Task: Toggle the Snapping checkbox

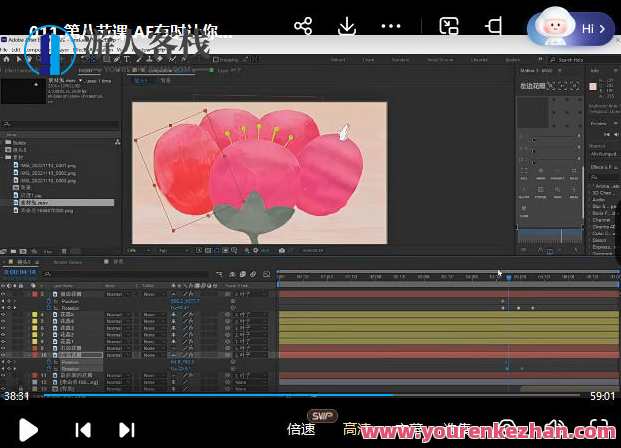Action: (215, 60)
